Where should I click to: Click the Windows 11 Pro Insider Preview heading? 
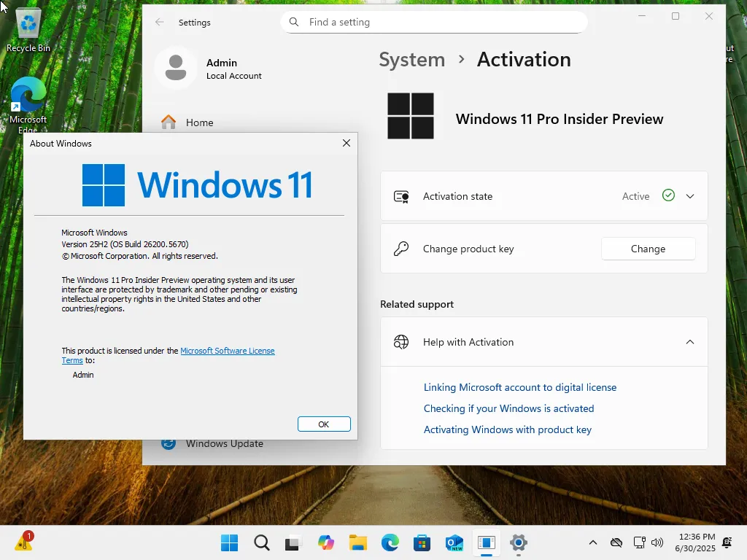(x=560, y=119)
